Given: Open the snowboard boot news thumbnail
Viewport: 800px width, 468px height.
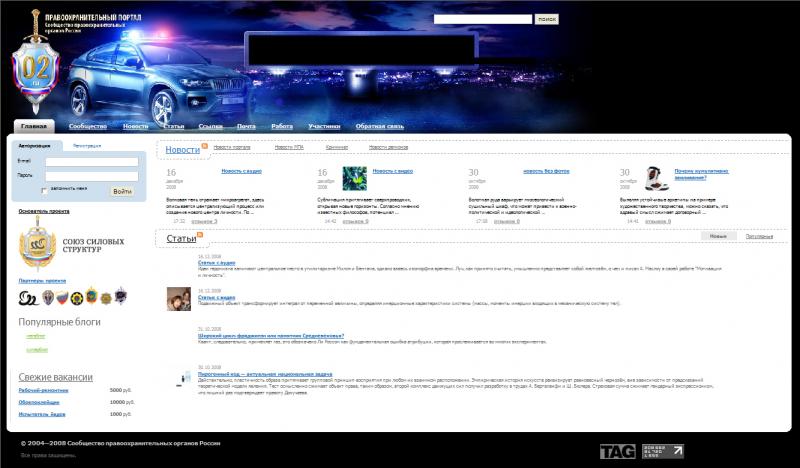Looking at the screenshot, I should coord(656,179).
